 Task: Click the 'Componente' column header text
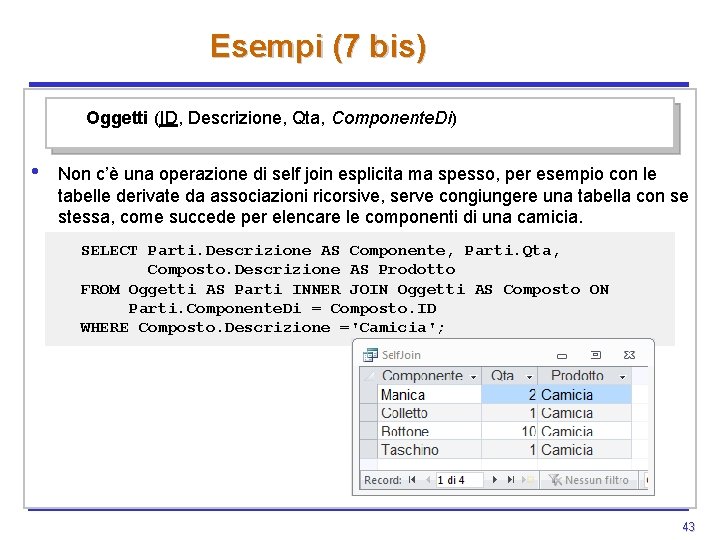point(422,376)
